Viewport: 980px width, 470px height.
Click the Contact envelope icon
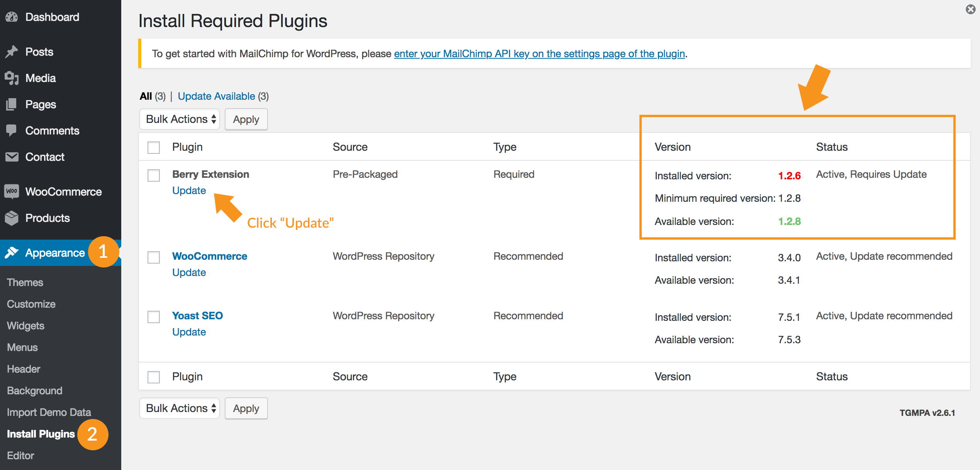coord(12,157)
